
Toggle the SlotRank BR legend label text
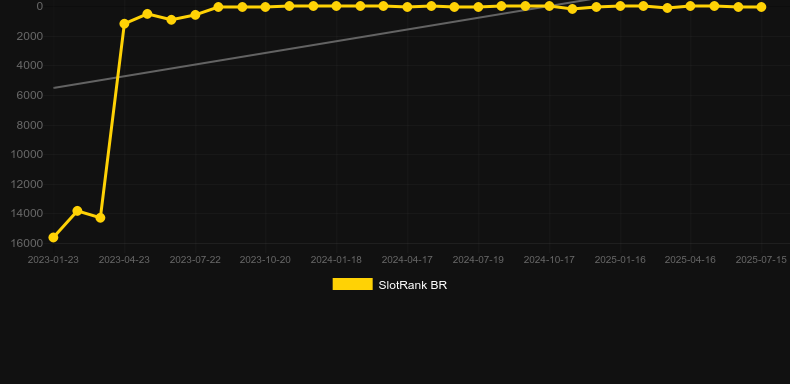pos(413,285)
